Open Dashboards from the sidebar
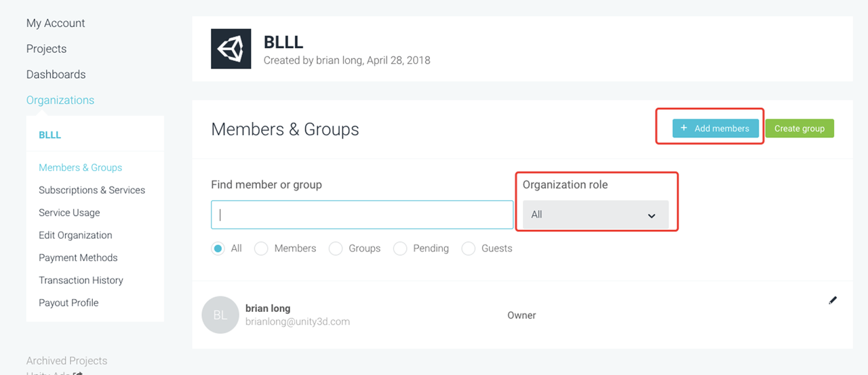The width and height of the screenshot is (868, 375). [56, 75]
